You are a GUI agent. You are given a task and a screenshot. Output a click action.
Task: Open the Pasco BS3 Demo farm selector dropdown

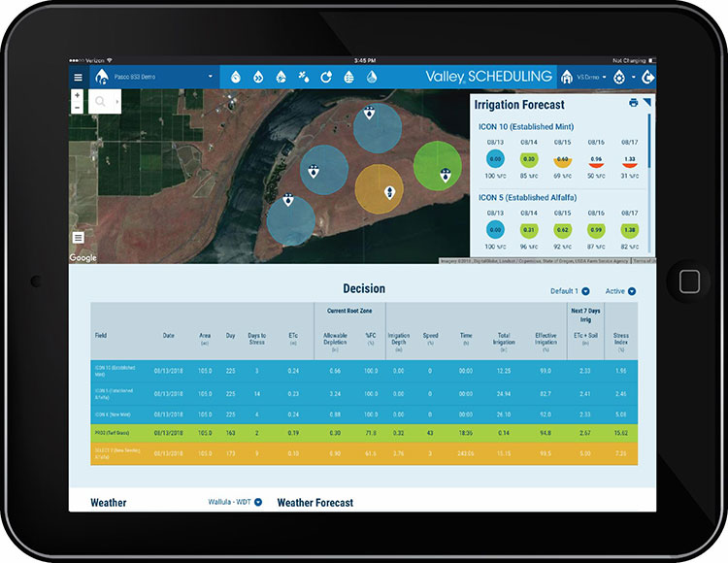pos(154,77)
